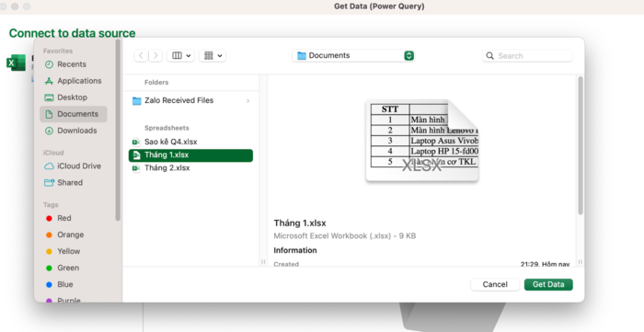Screen dimensions: 644x332
Task: Click the Downloads arrow icon
Action: click(49, 131)
